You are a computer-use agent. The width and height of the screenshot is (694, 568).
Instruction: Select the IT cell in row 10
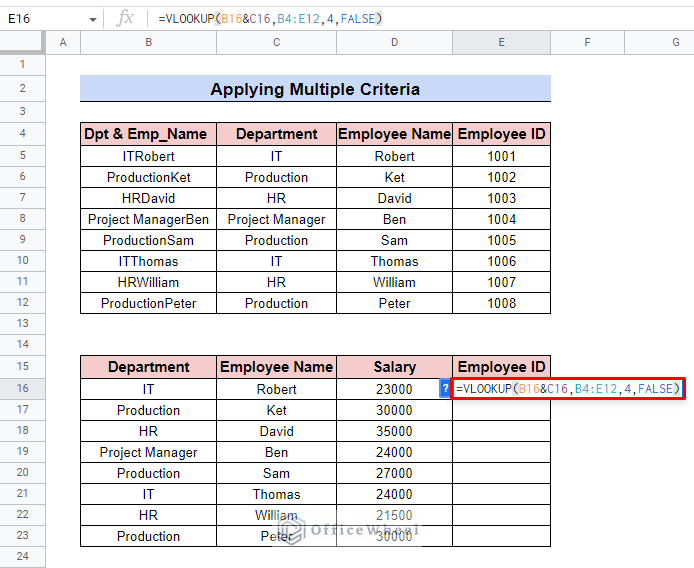click(276, 261)
